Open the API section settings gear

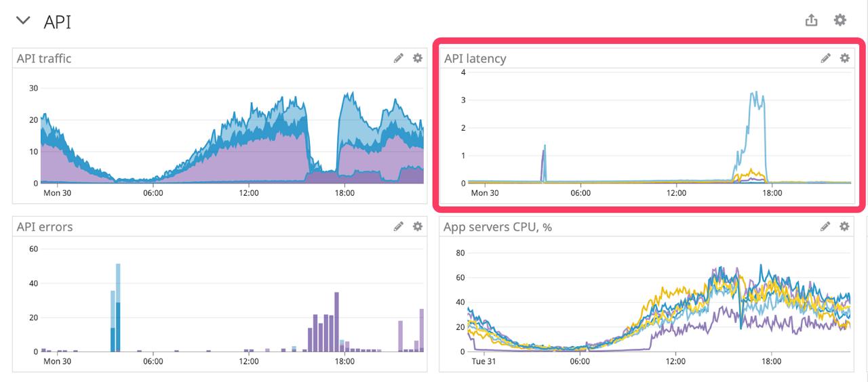(x=840, y=20)
